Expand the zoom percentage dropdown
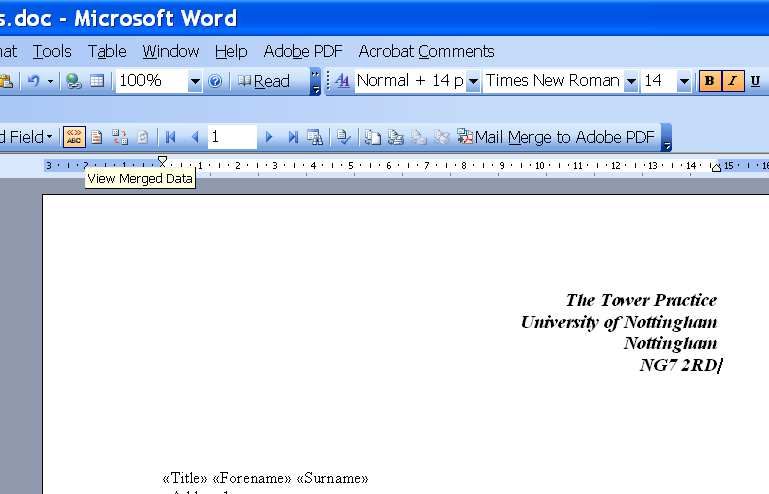769x494 pixels. pos(195,81)
